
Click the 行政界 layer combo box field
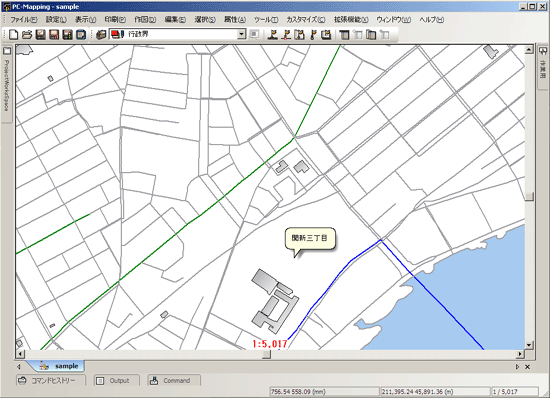[x=177, y=34]
